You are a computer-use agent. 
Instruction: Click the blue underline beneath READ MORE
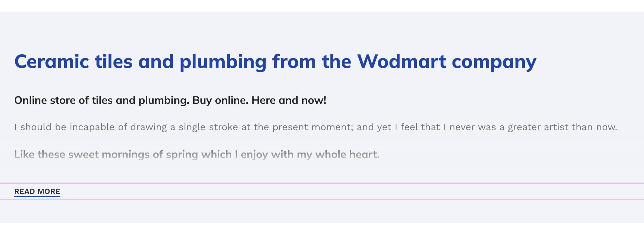[37, 196]
